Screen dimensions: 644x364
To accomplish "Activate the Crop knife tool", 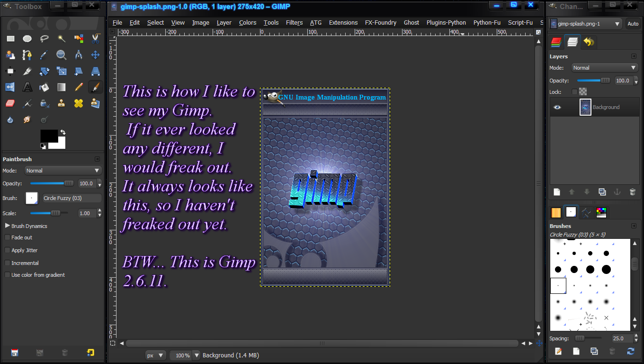I will coord(27,71).
